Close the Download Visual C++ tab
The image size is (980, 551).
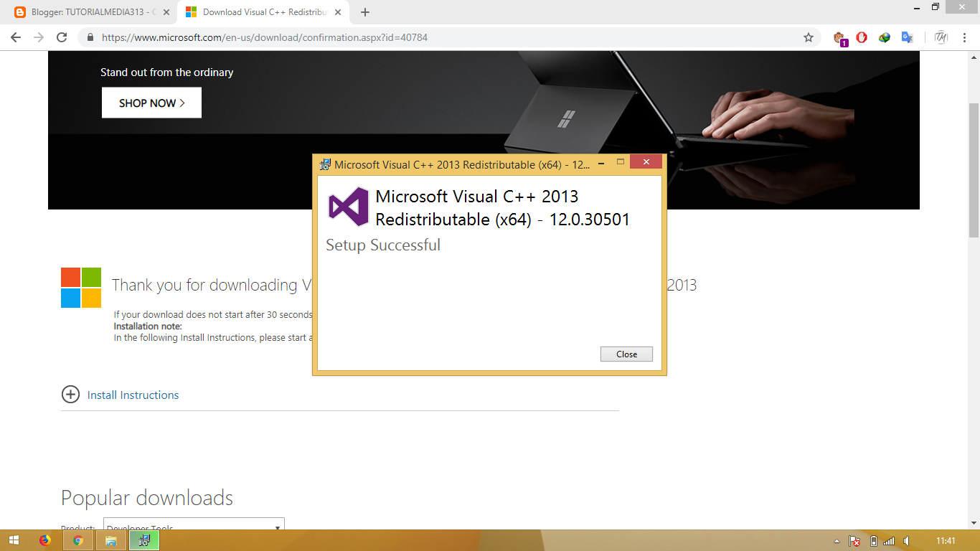click(x=338, y=12)
